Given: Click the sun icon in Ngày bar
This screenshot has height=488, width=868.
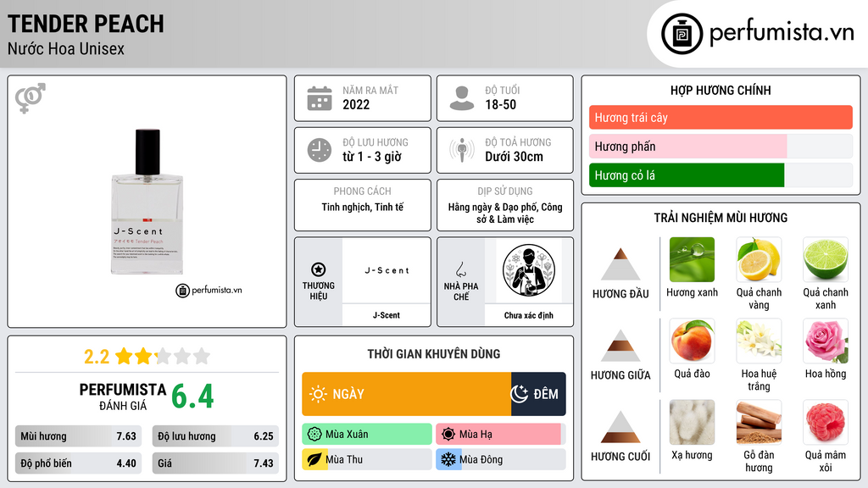Looking at the screenshot, I should tap(319, 394).
